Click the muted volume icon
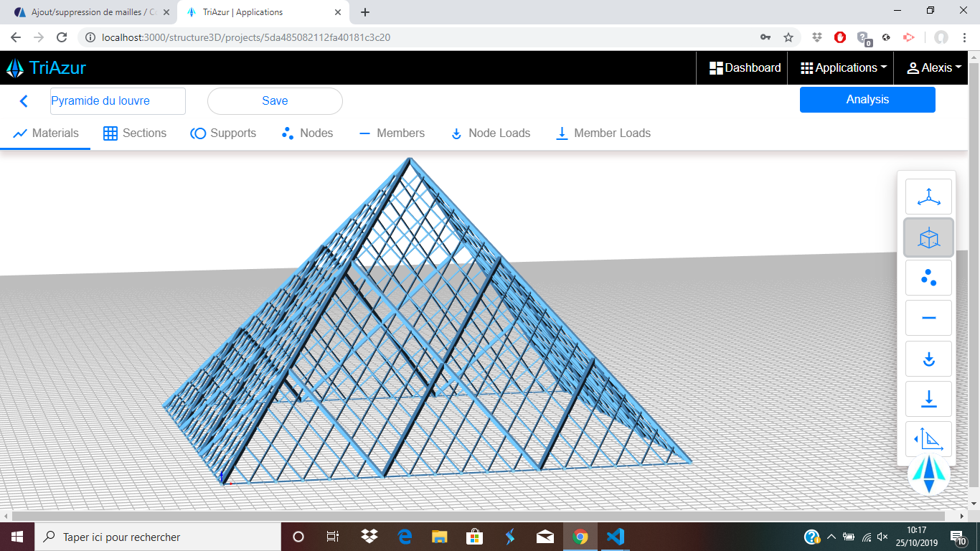This screenshot has height=551, width=980. 883,537
